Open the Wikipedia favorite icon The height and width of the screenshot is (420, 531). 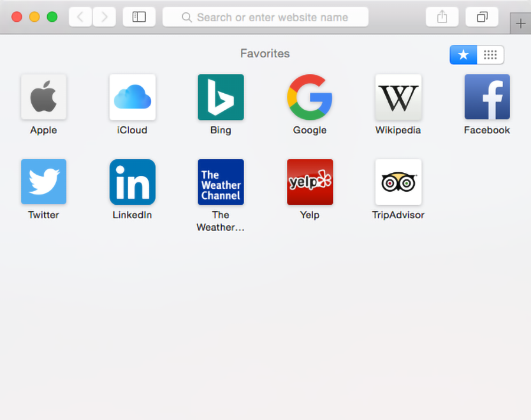pyautogui.click(x=398, y=97)
